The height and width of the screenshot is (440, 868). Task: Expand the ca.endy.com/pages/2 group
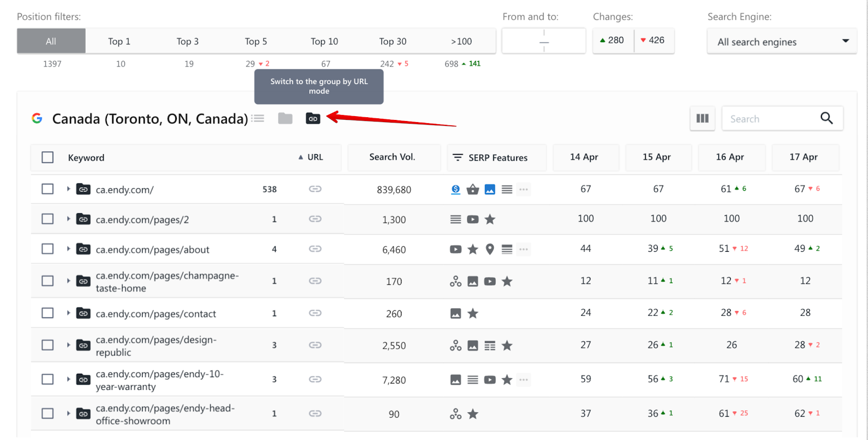click(68, 219)
